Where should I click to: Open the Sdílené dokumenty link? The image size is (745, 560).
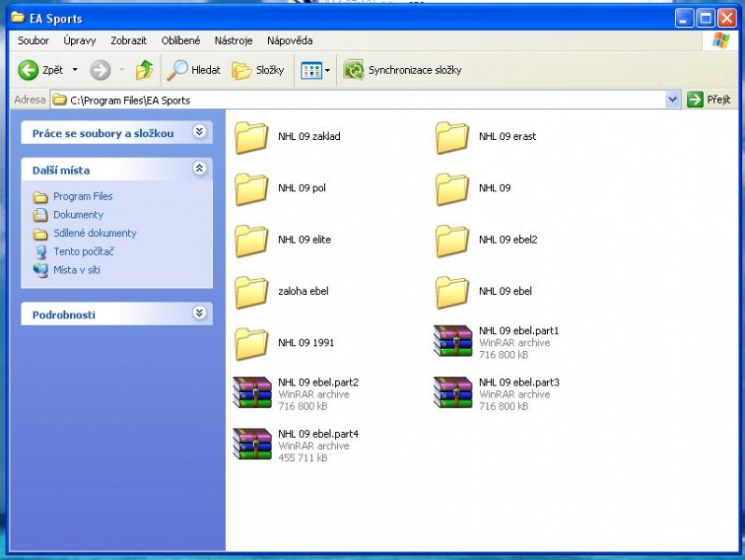click(x=94, y=233)
